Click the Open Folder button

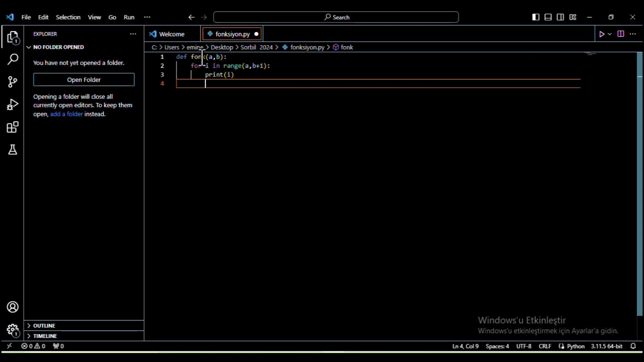84,79
